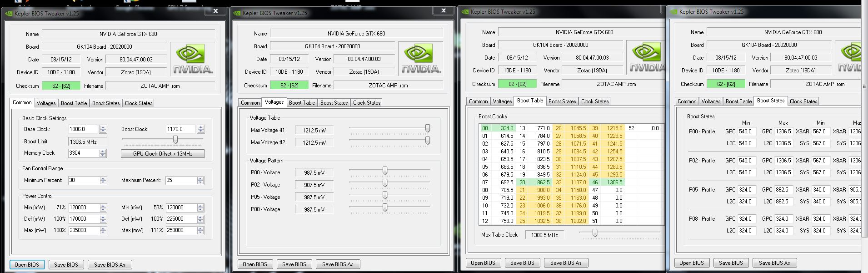The image size is (868, 273).
Task: Select Common tab in the Voltages window
Action: (x=250, y=103)
